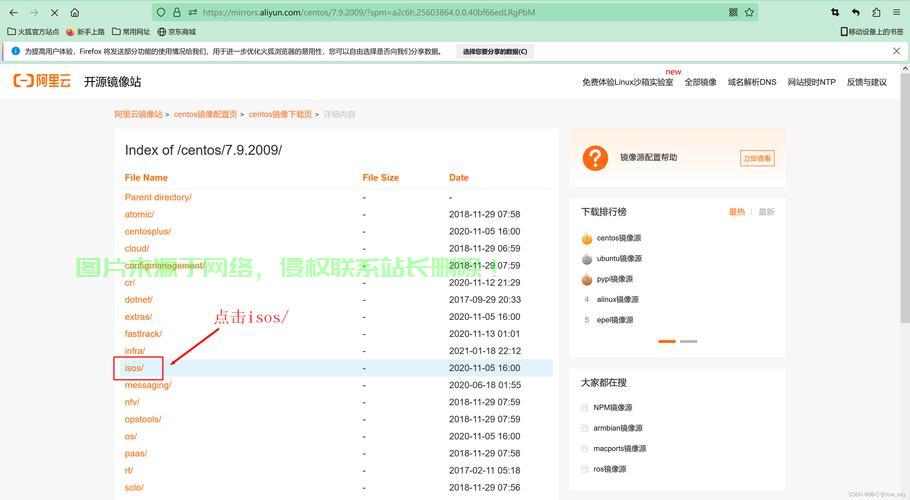This screenshot has height=500, width=910.
Task: Close the Firefox data sharing notification bar
Action: [x=895, y=51]
